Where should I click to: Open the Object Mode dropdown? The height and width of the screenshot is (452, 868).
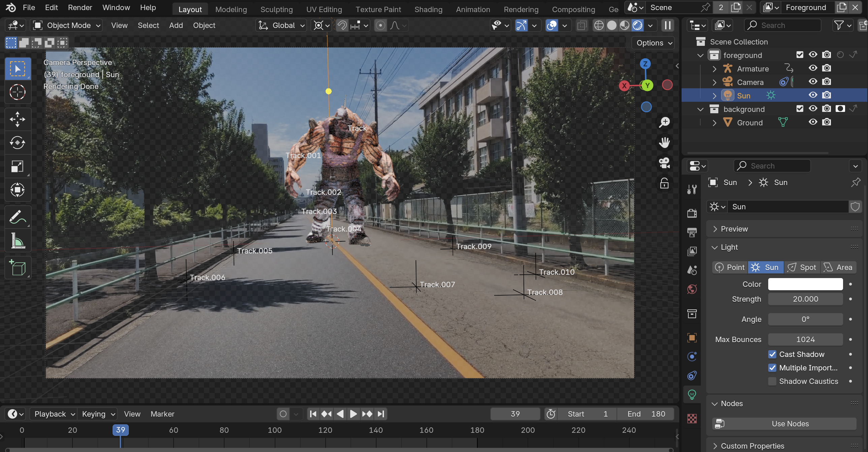(x=66, y=25)
